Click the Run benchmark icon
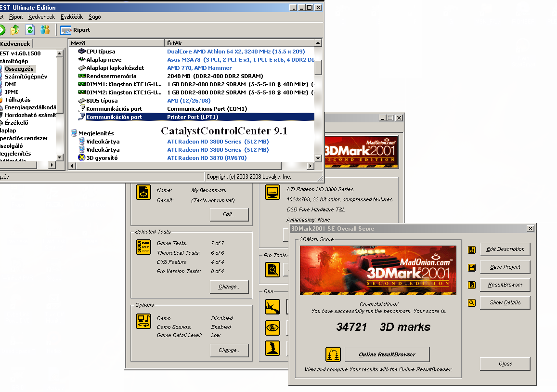 tap(272, 307)
